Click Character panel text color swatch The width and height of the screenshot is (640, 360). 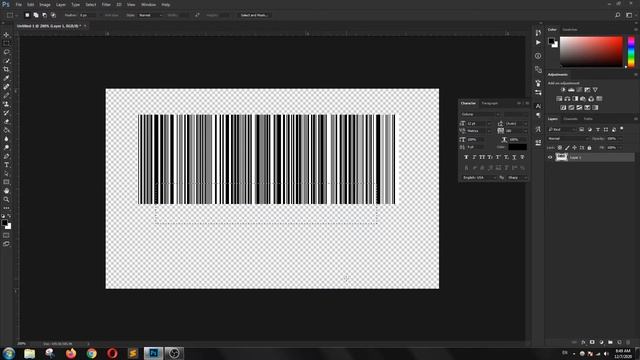point(517,147)
